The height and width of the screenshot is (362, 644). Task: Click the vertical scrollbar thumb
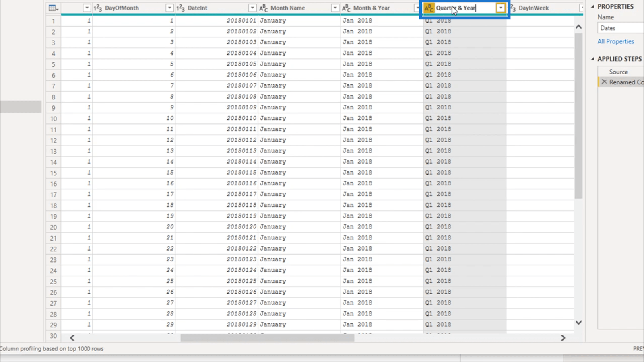(578, 116)
